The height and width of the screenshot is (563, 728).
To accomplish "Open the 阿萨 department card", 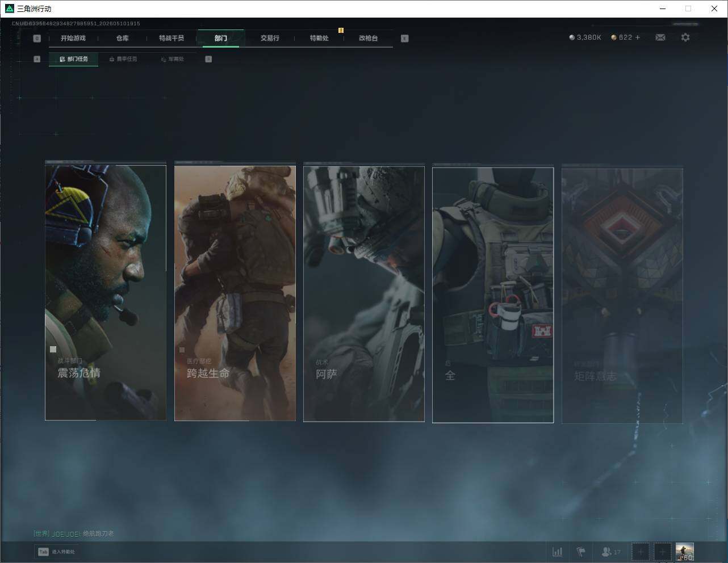I will [364, 294].
